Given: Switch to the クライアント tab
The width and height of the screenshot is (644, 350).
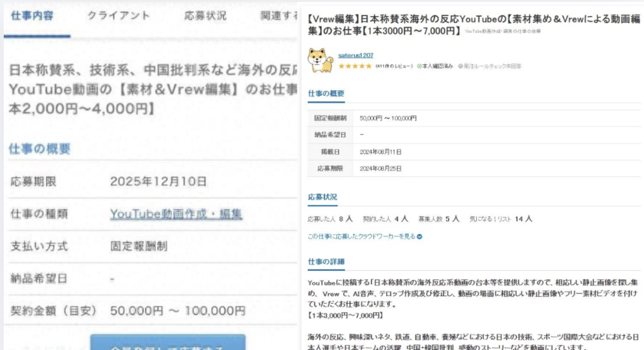Looking at the screenshot, I should coord(119,16).
